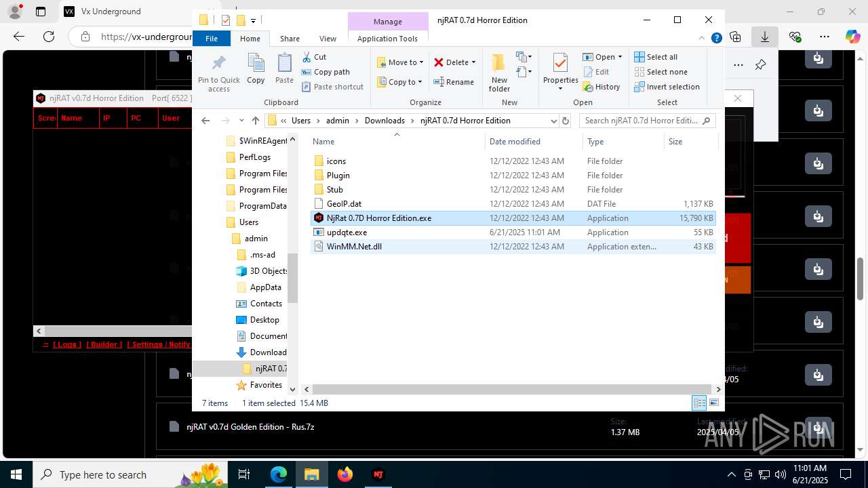Click the file list horizontal scrollbar

[x=513, y=389]
